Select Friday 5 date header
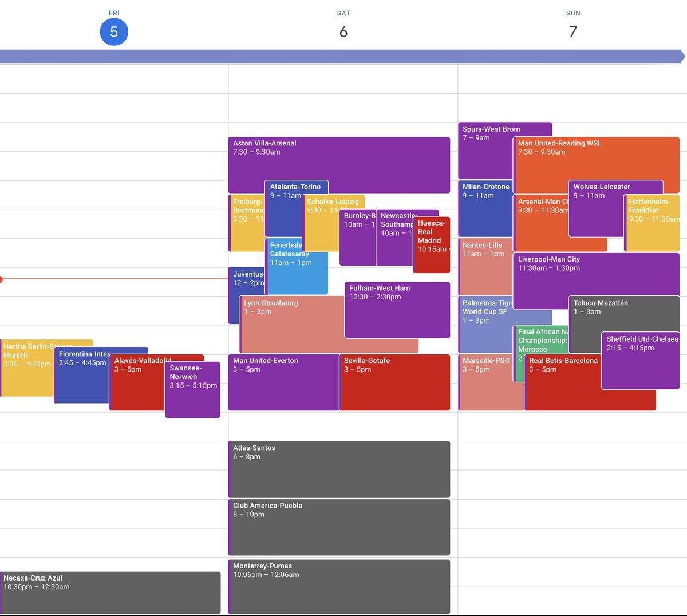Screen dimensions: 687x616 coord(114,31)
